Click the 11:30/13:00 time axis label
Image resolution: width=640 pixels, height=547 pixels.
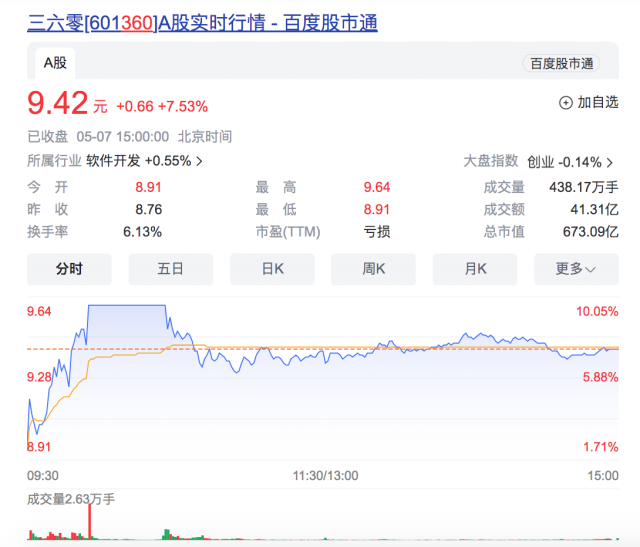click(325, 476)
